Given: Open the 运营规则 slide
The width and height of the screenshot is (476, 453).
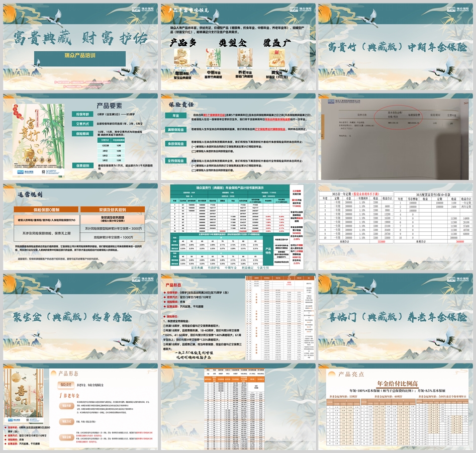Looking at the screenshot, I should tap(80, 226).
